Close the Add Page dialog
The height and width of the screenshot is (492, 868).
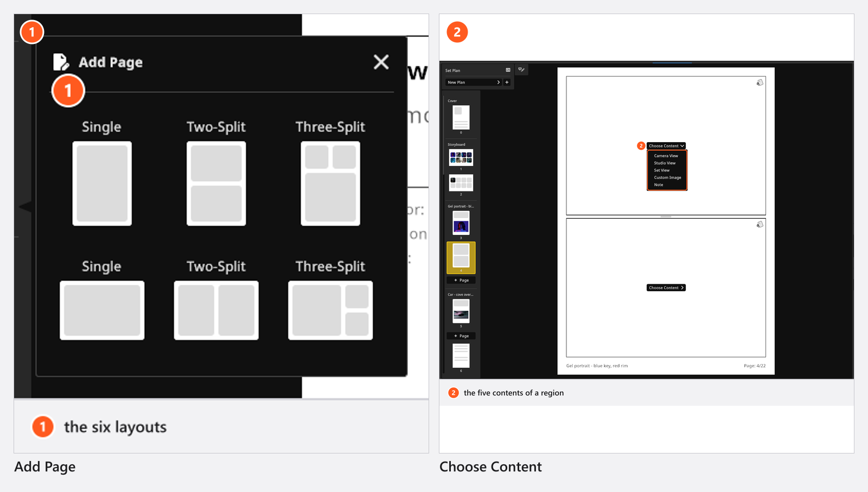pos(381,62)
